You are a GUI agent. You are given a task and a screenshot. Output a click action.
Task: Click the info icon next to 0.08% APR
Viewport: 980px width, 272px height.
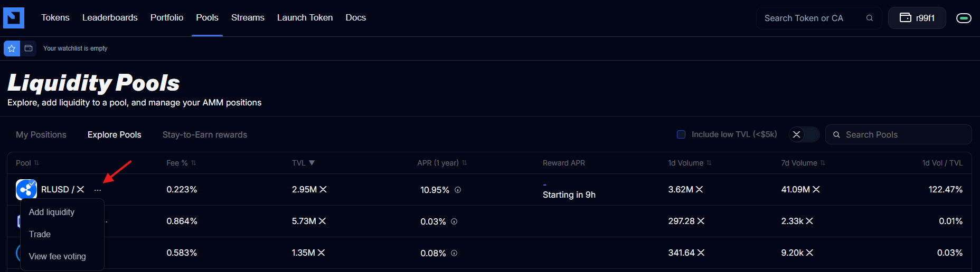(x=454, y=253)
